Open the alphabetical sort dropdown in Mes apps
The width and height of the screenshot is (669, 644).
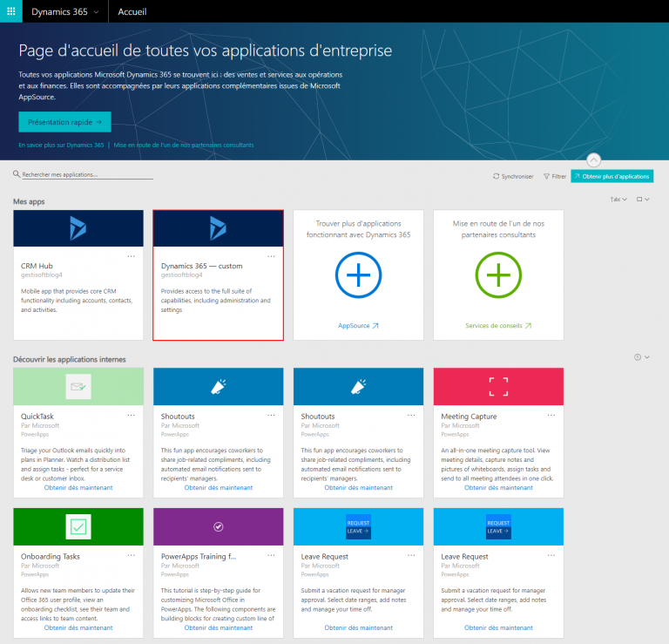618,200
